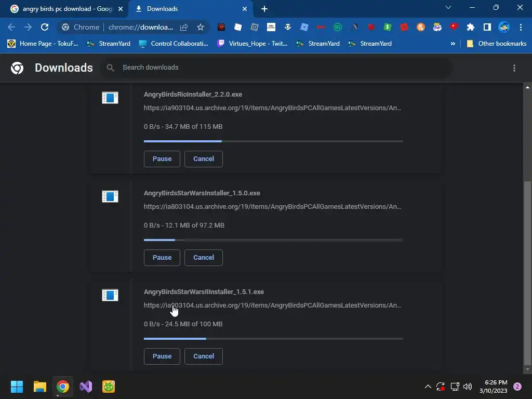Expand hidden bookmarks with double chevron
The image size is (532, 399).
(453, 44)
